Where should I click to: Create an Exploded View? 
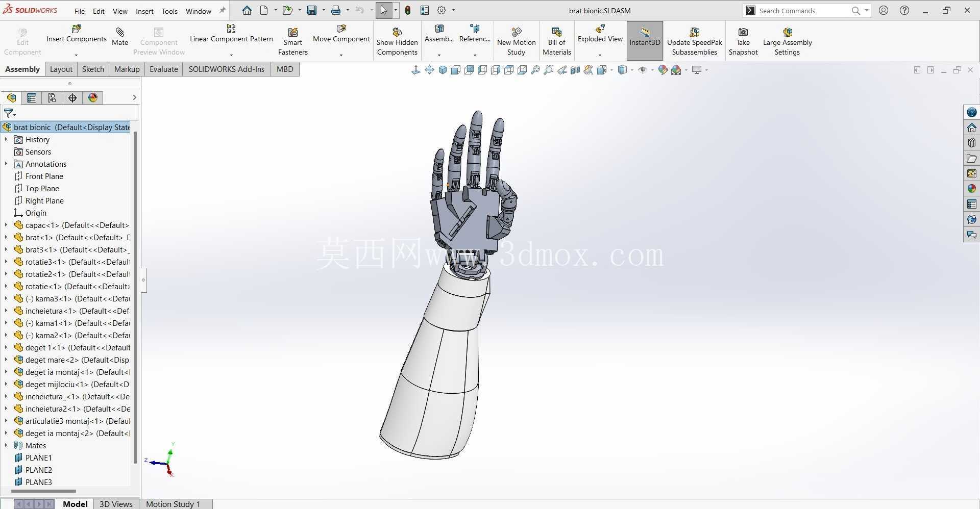click(x=600, y=34)
